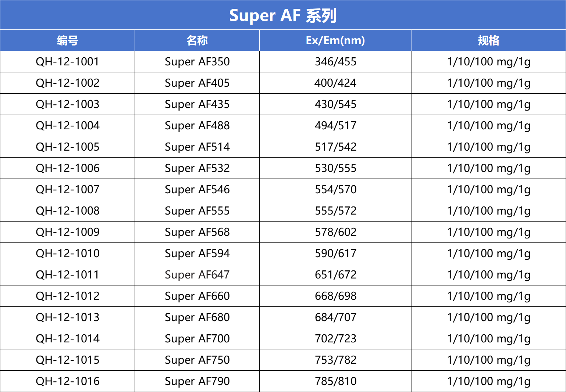Click the 702/723 wavelength cell
Image resolution: width=566 pixels, height=392 pixels.
pyautogui.click(x=335, y=338)
